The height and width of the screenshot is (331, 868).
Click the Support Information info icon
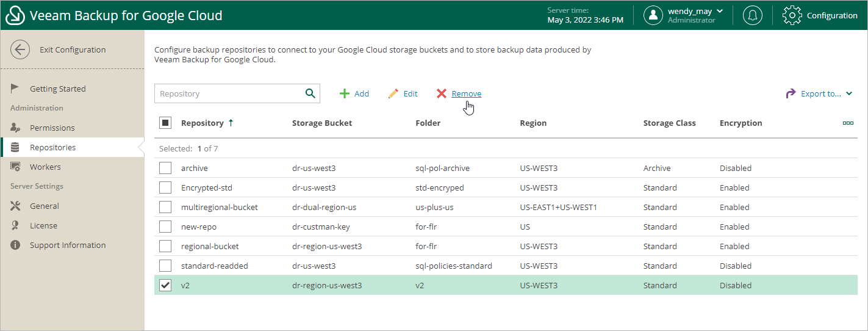[16, 245]
